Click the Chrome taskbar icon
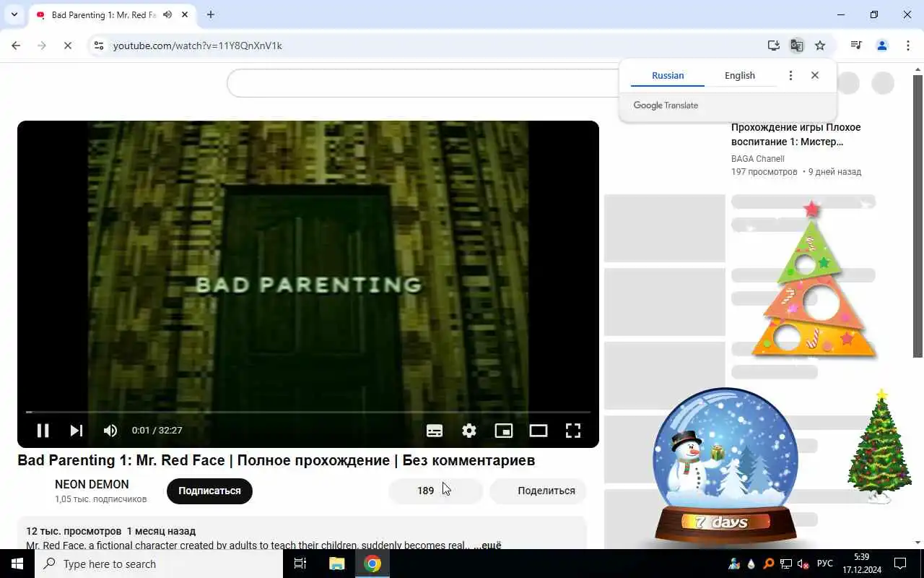The width and height of the screenshot is (924, 578). 372,564
